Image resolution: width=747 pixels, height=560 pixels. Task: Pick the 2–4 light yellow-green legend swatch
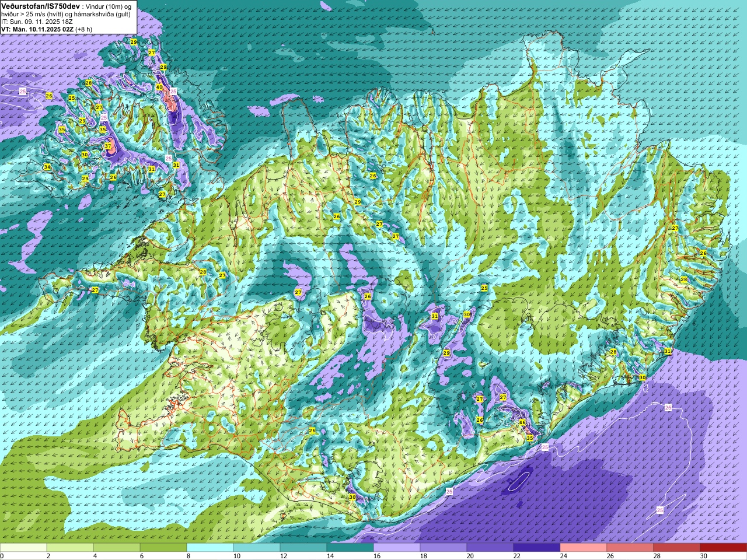tap(70, 548)
